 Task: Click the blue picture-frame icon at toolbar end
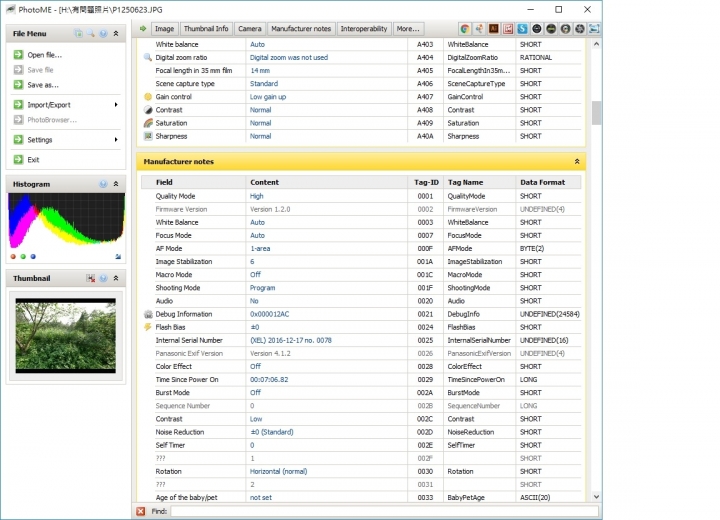pos(594,29)
